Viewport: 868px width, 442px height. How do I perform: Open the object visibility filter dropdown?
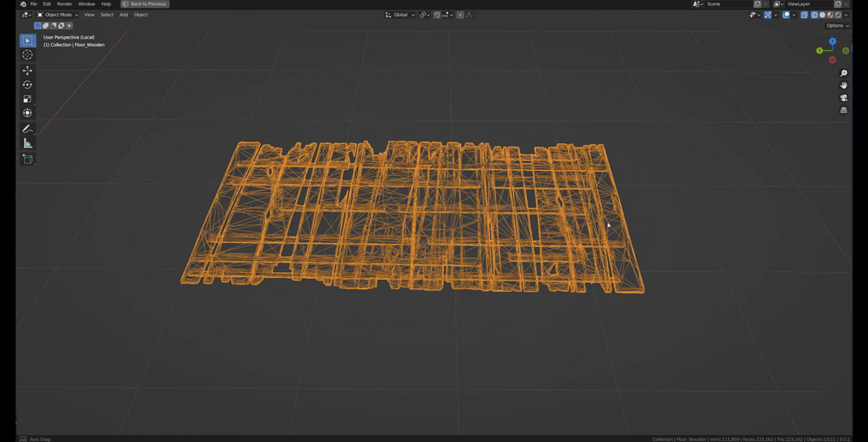pos(755,15)
